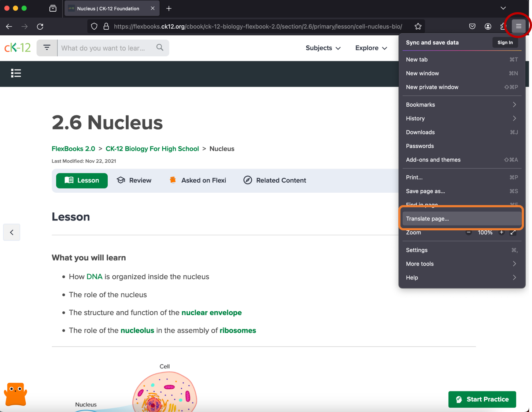This screenshot has width=532, height=412.
Task: Zoom out with the minus icon
Action: point(469,233)
